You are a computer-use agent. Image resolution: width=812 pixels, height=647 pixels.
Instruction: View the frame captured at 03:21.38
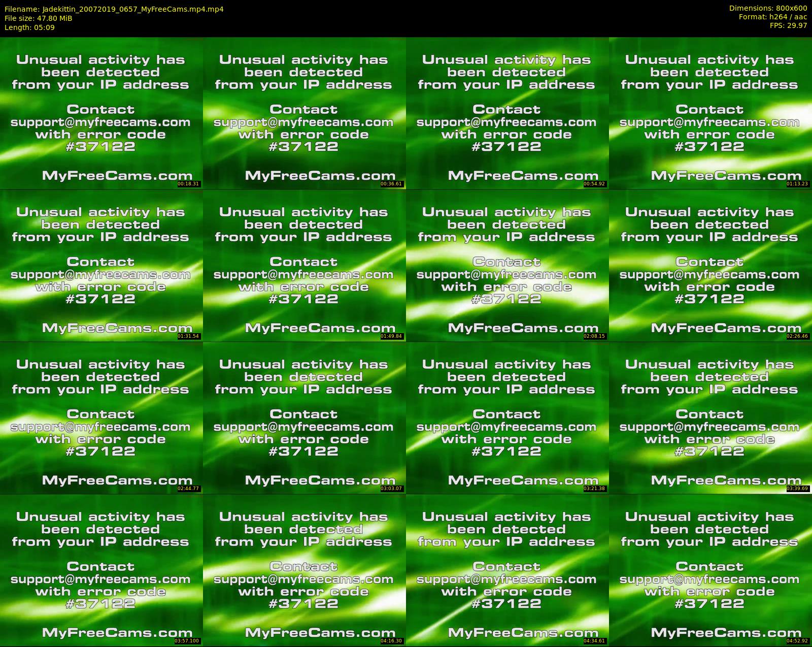[x=507, y=418]
